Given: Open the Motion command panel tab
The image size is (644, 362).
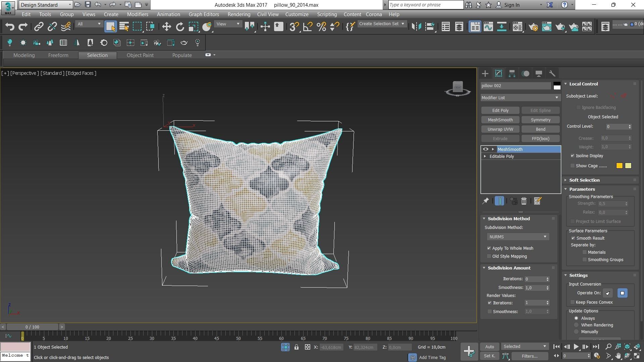Looking at the screenshot, I should (525, 73).
